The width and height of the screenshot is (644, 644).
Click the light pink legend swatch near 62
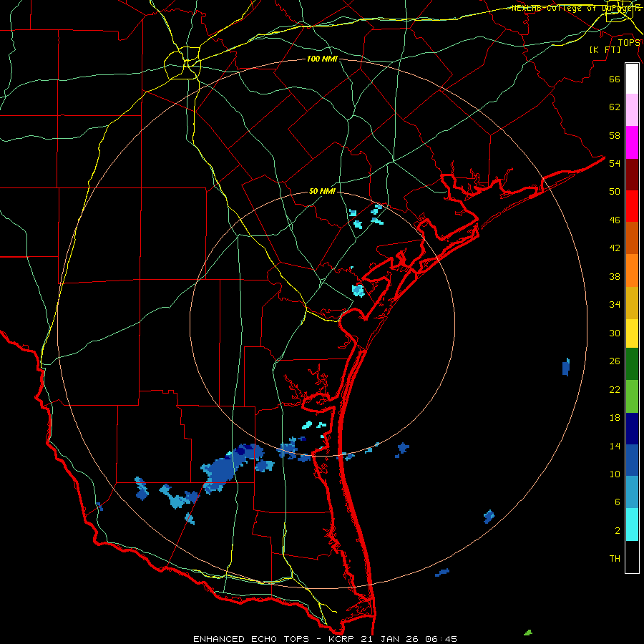632,109
